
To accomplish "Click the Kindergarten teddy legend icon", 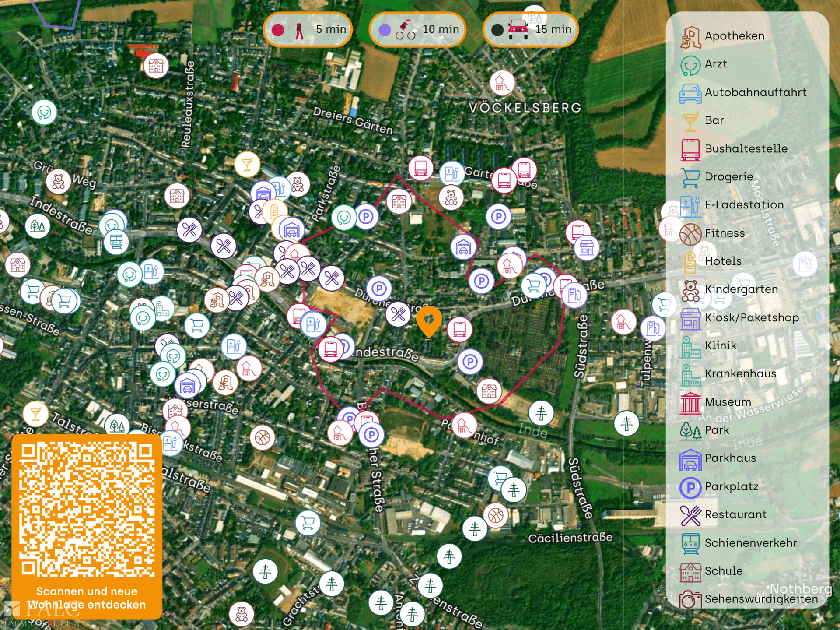I will (x=690, y=290).
